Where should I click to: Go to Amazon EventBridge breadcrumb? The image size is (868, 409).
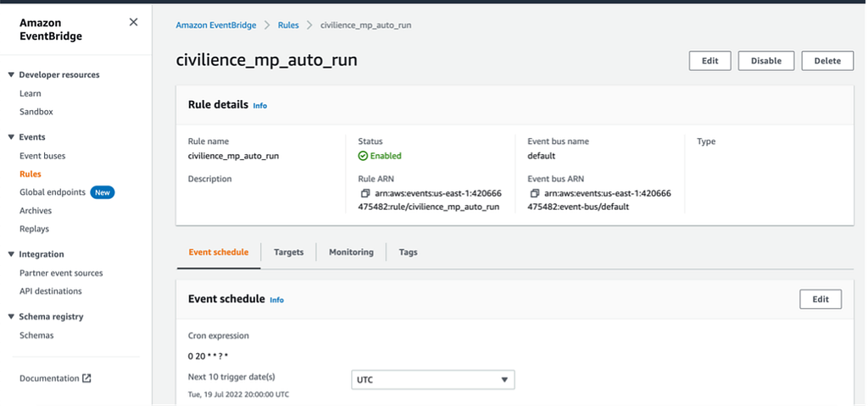coord(216,25)
